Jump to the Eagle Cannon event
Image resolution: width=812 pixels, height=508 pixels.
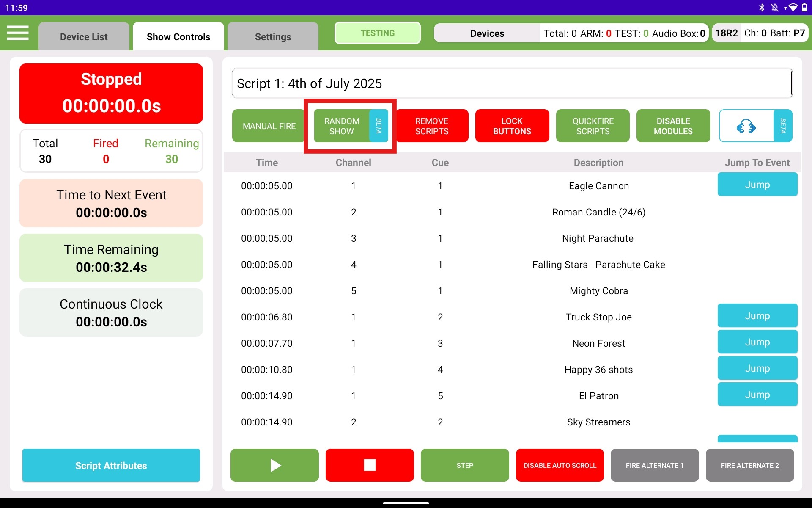click(x=757, y=185)
